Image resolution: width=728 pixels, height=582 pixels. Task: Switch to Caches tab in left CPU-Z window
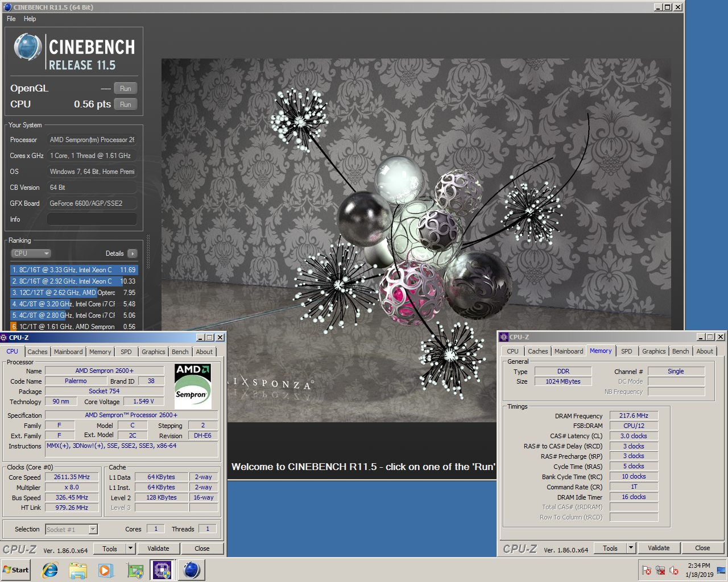(x=38, y=352)
